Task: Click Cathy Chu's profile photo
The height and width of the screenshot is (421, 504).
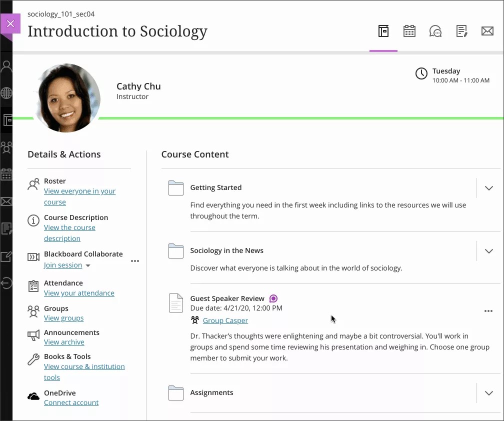Action: pyautogui.click(x=66, y=97)
